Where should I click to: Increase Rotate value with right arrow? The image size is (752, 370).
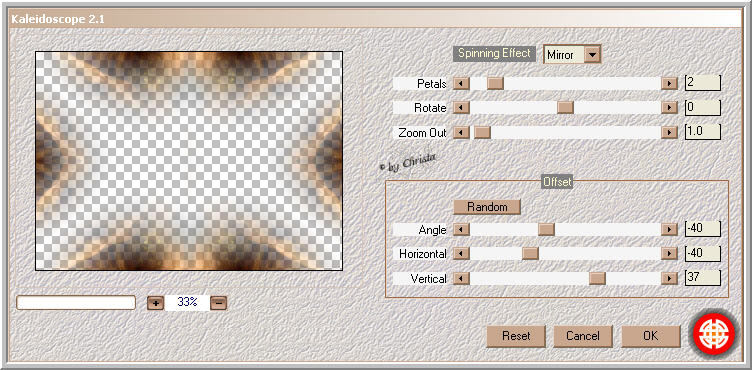tap(669, 107)
